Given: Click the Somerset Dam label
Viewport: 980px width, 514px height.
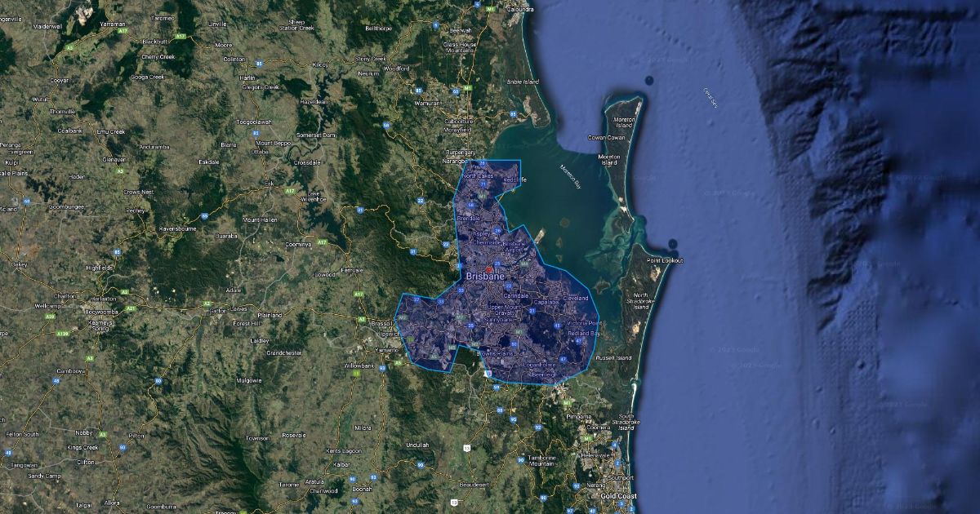Looking at the screenshot, I should tap(315, 135).
